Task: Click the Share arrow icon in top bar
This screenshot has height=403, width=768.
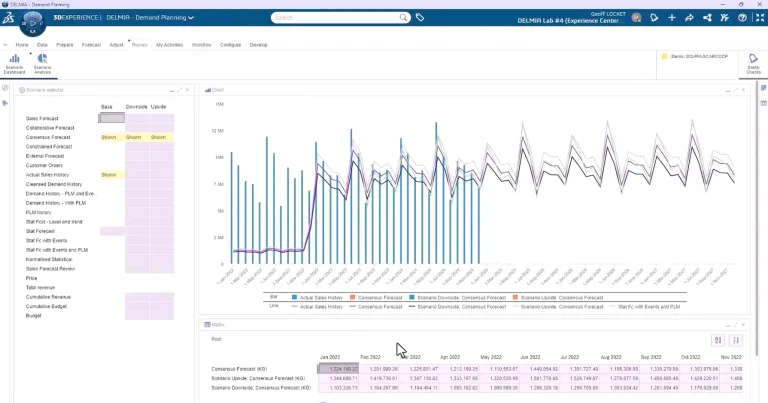Action: (689, 18)
